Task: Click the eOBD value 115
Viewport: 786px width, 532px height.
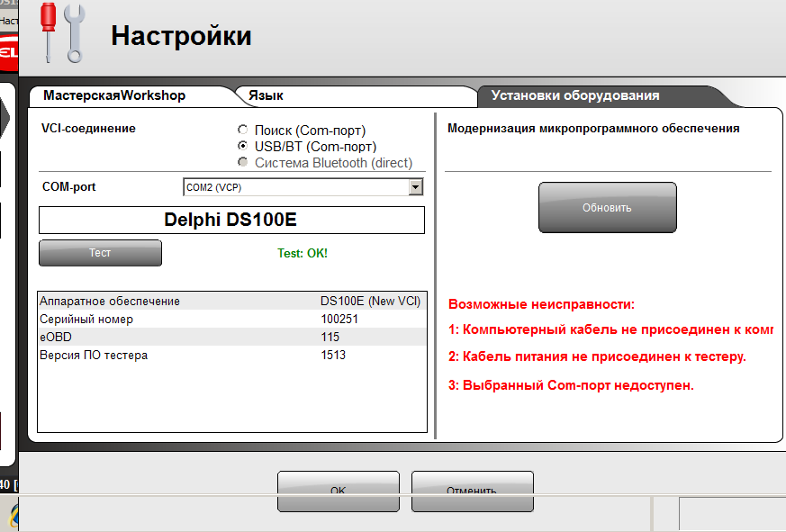Action: click(330, 337)
